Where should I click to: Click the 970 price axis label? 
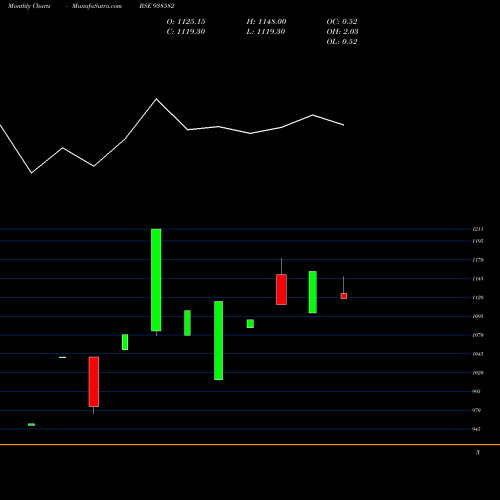(x=477, y=410)
